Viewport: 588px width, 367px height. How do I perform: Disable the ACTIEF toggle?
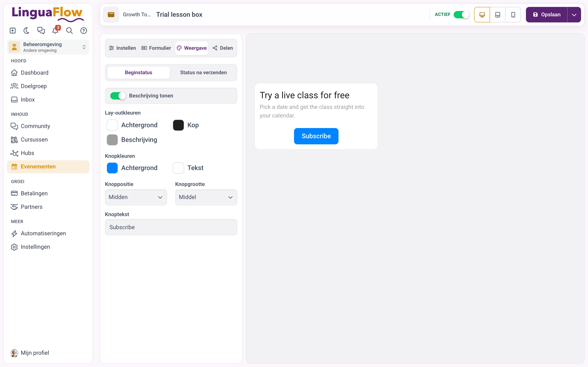pos(461,14)
